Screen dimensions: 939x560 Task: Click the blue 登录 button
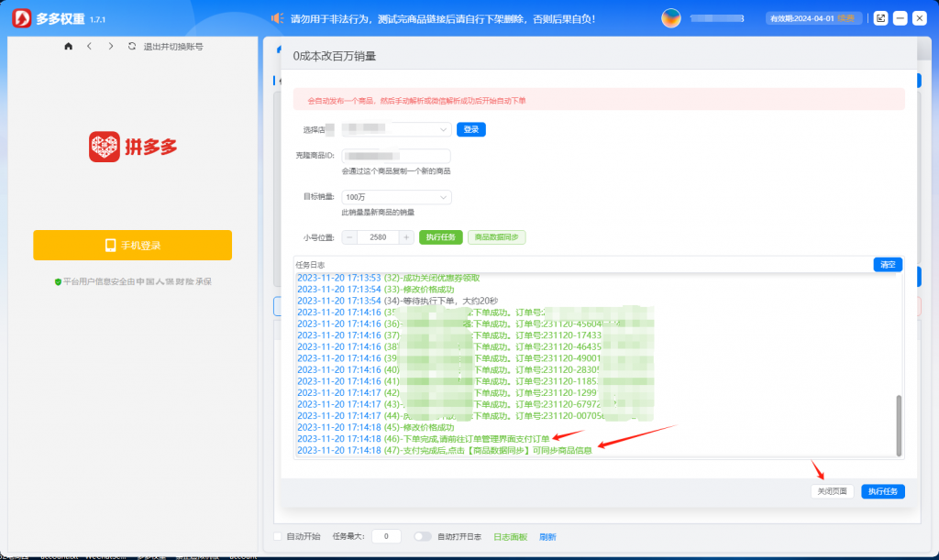coord(470,129)
